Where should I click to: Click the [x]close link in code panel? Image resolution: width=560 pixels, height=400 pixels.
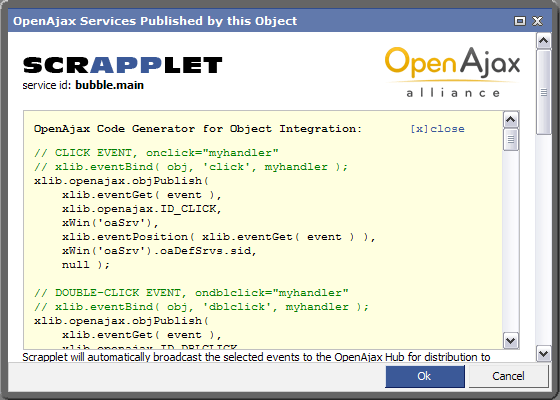[438, 129]
